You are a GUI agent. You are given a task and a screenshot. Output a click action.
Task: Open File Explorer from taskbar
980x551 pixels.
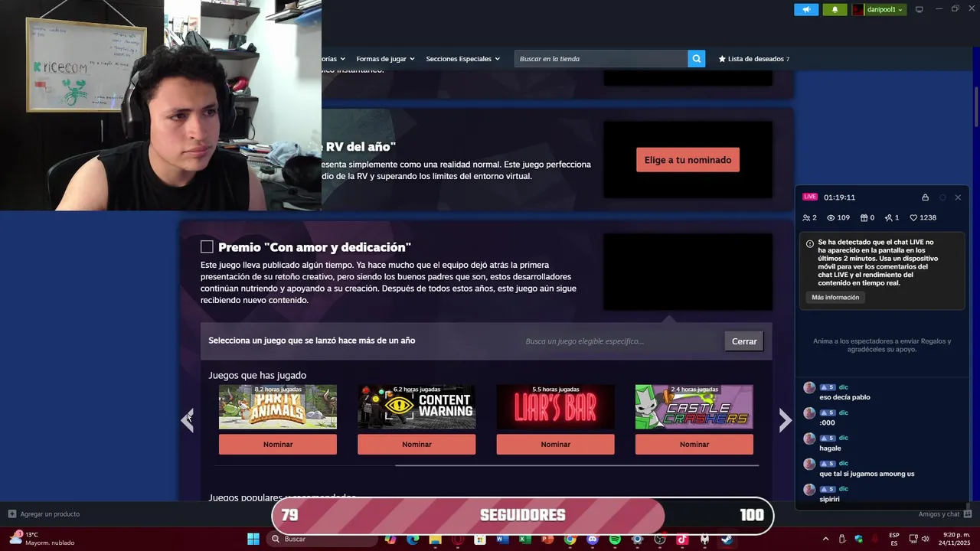pyautogui.click(x=436, y=539)
